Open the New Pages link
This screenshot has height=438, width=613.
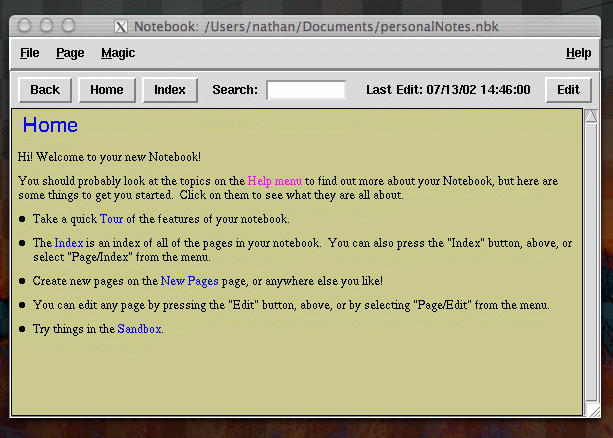188,282
